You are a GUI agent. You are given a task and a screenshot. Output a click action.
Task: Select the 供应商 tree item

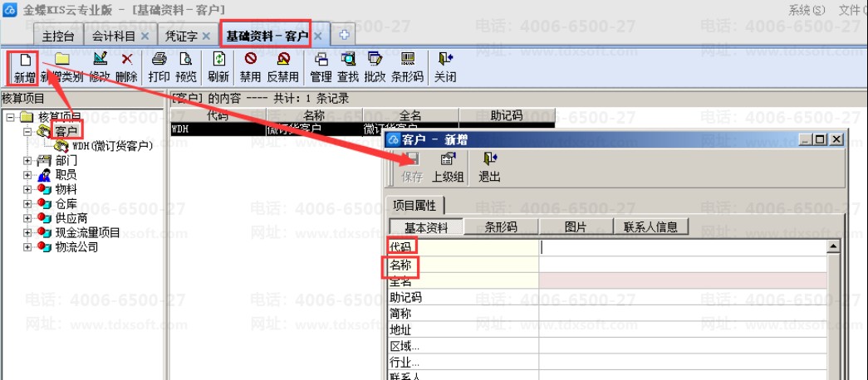click(x=71, y=218)
